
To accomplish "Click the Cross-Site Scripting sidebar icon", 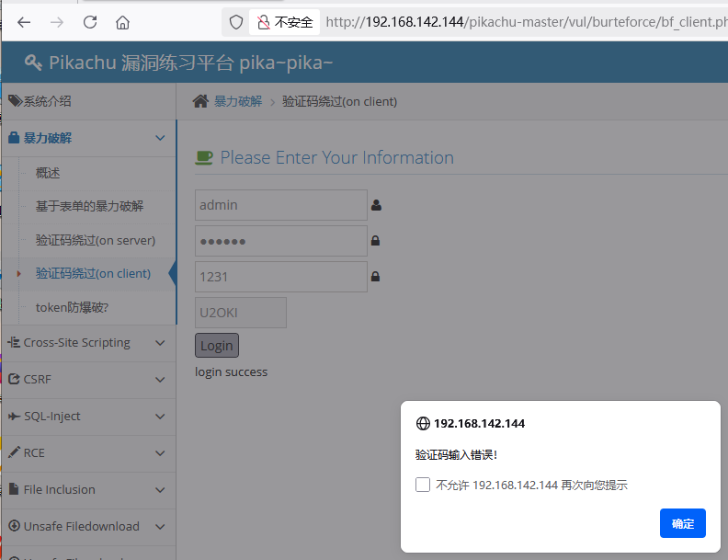I will tap(14, 342).
